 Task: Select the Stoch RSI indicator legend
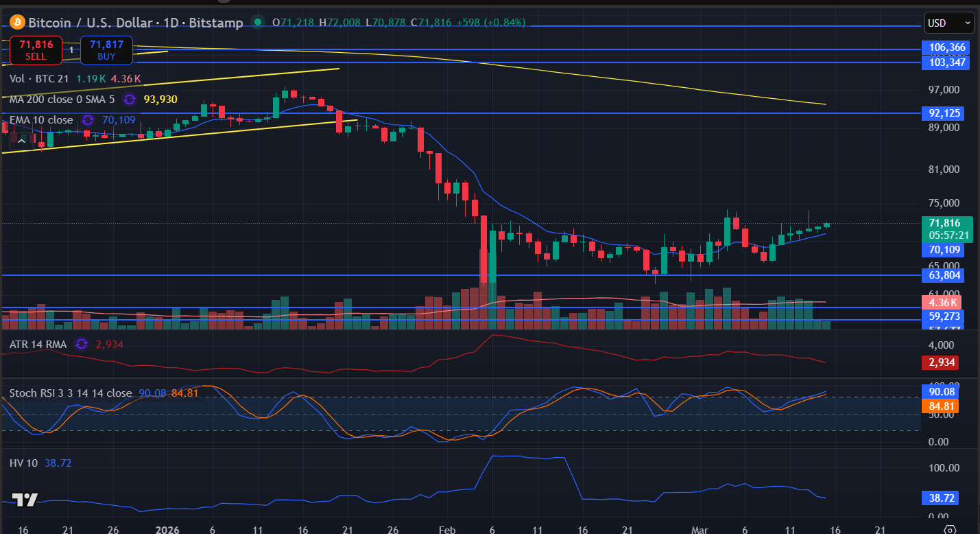pos(70,393)
